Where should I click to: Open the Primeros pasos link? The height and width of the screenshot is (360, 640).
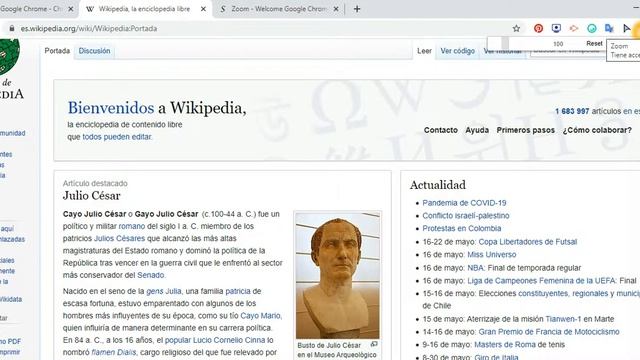[x=525, y=130]
